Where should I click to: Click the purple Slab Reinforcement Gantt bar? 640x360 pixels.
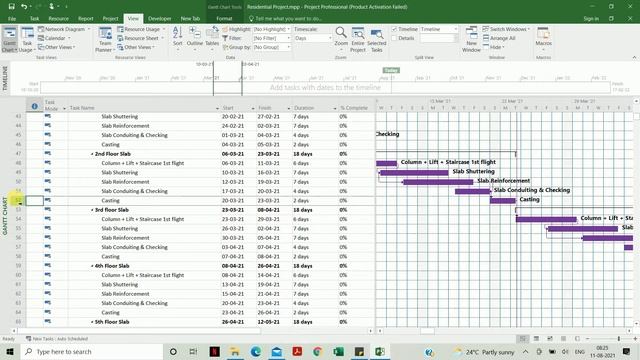438,182
